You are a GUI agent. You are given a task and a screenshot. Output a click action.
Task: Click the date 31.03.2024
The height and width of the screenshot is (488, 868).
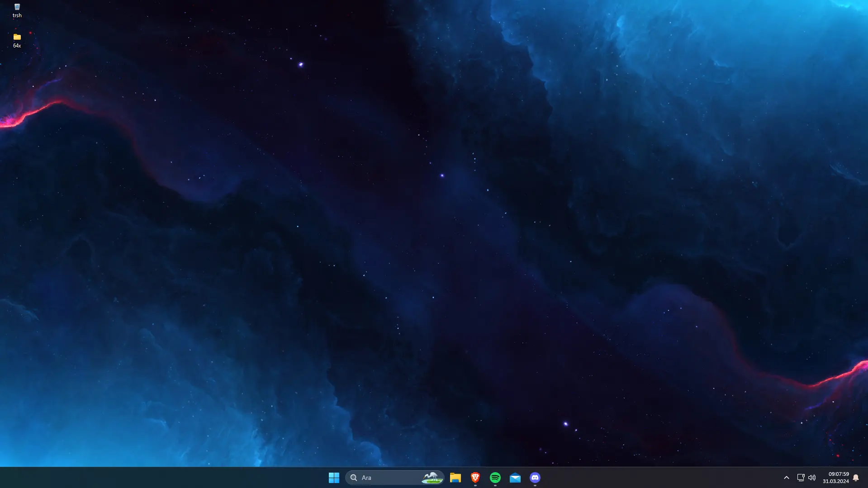click(x=836, y=481)
